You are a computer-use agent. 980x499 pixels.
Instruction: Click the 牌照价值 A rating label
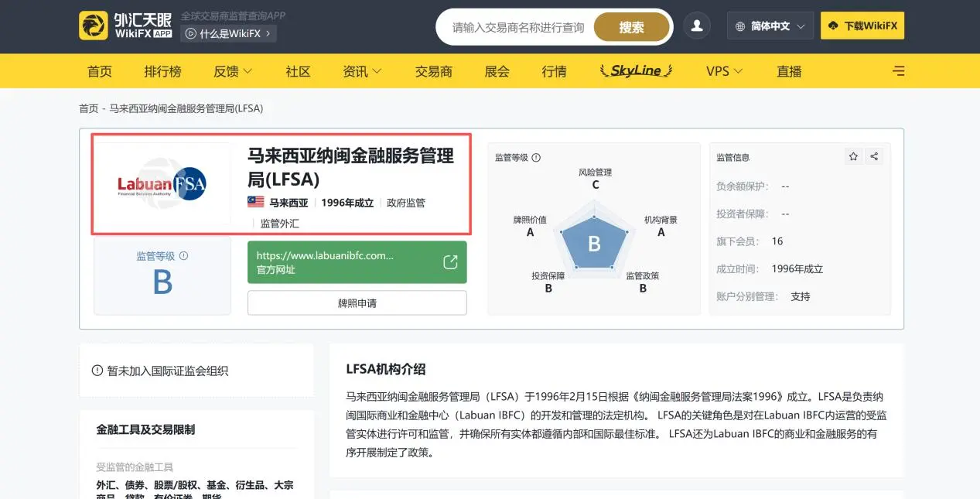coord(530,226)
